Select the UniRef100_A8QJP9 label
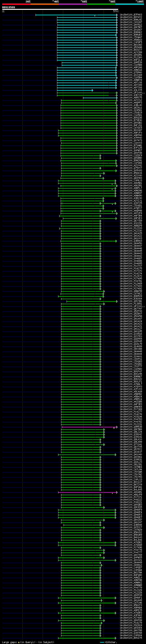The image size is (146, 644). pyautogui.click(x=131, y=495)
